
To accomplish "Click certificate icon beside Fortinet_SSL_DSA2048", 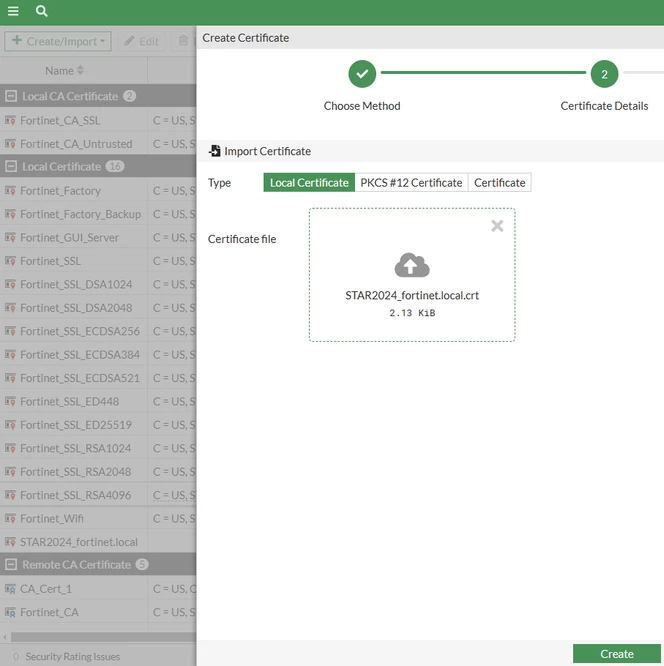I will [10, 308].
